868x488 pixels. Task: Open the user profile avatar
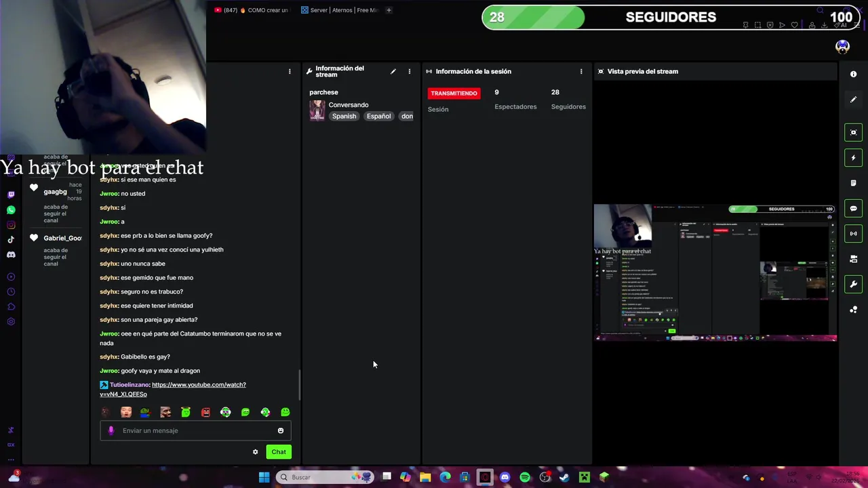tap(842, 47)
